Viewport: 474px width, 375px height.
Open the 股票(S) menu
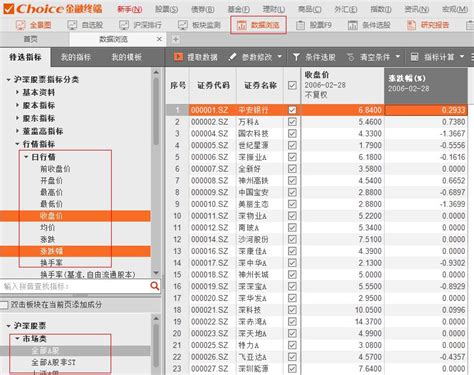tap(166, 9)
